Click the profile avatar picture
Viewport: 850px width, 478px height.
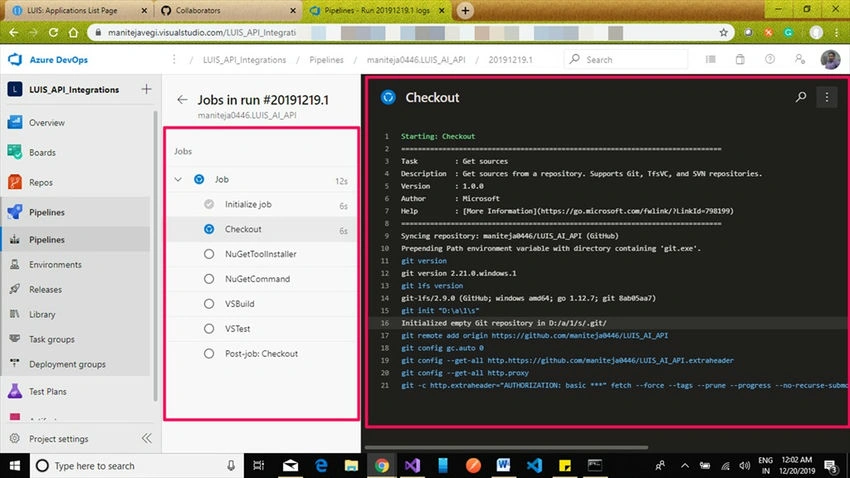830,60
